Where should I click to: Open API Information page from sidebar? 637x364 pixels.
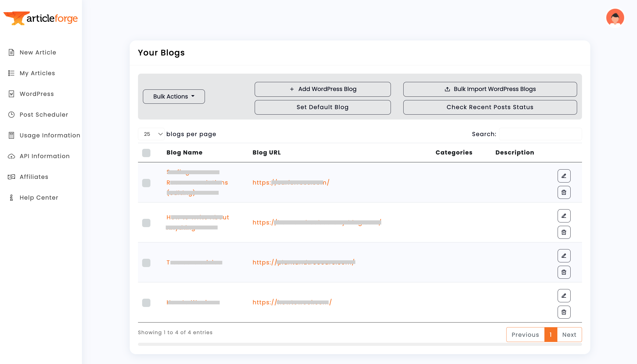[45, 156]
